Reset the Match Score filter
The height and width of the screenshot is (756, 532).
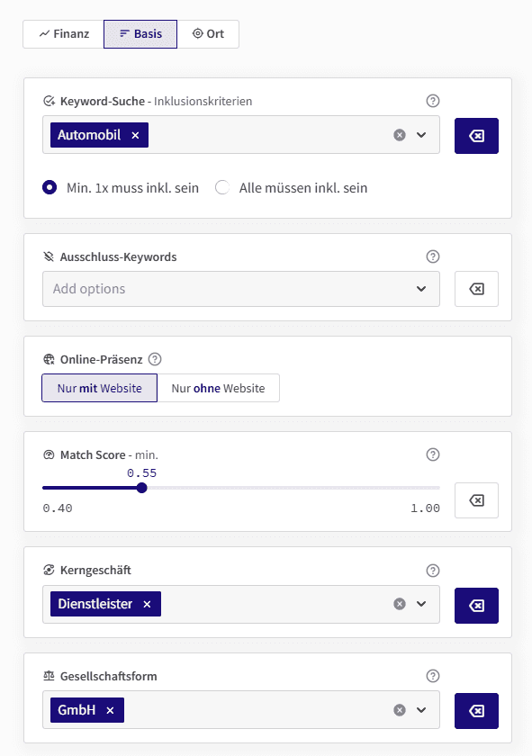point(476,500)
